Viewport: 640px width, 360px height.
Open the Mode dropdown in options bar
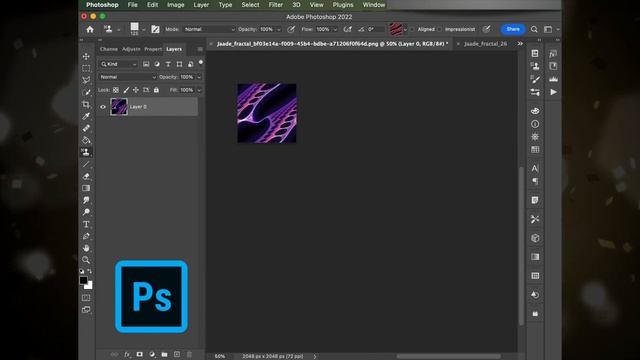209,29
